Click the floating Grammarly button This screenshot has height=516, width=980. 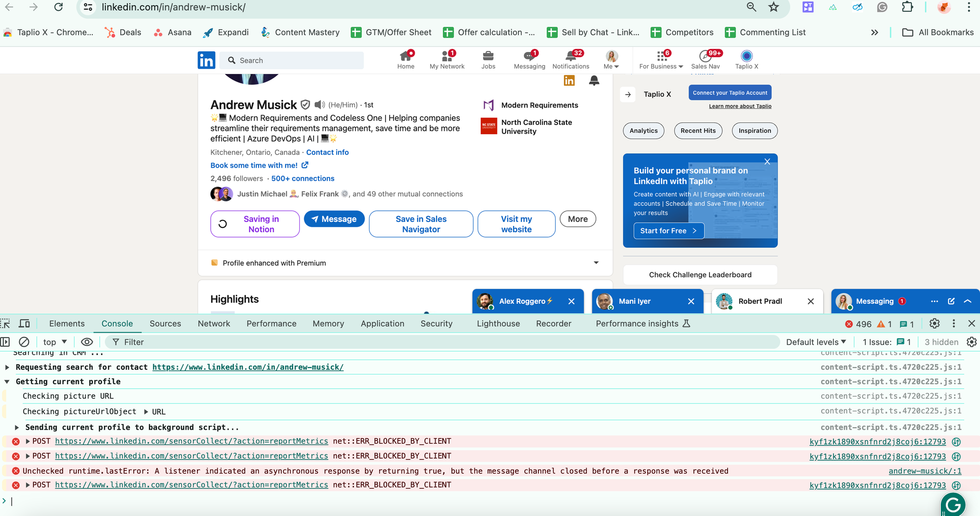pyautogui.click(x=953, y=505)
